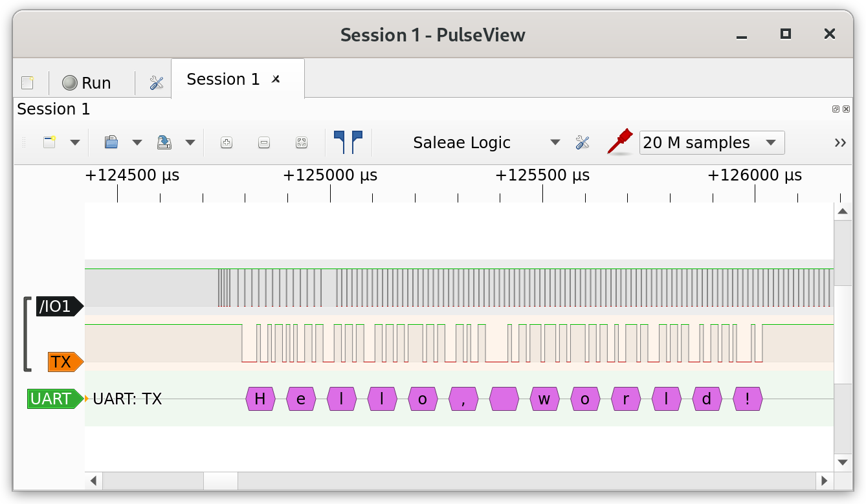Click the save file icon
This screenshot has width=866, height=504.
point(164,142)
